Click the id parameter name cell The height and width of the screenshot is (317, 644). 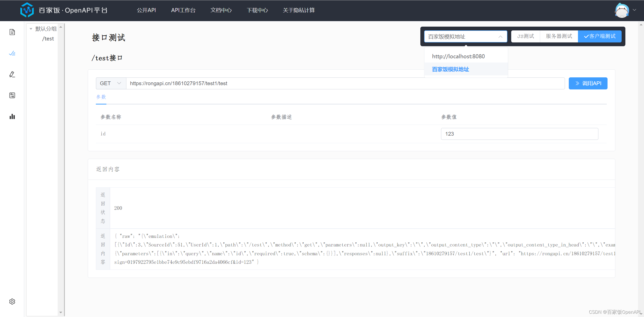103,134
